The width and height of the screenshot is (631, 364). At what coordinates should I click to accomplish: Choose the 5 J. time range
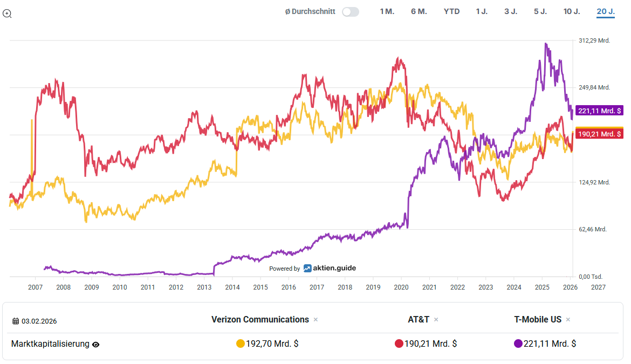540,11
